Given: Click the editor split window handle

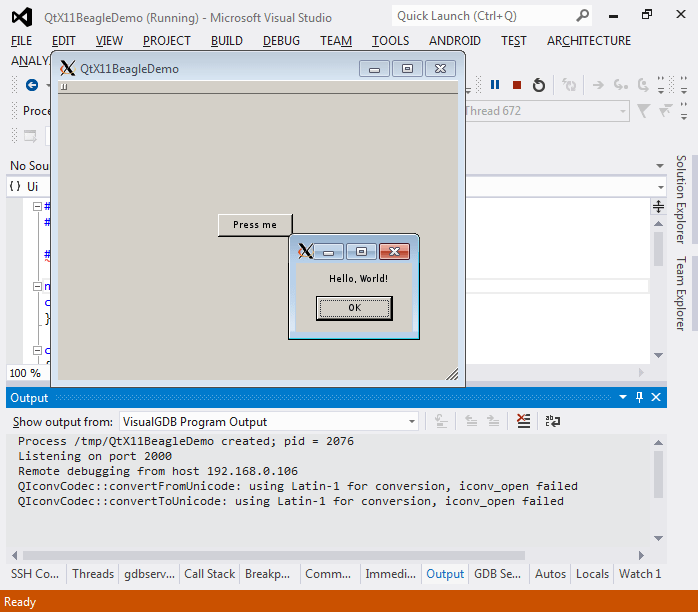Looking at the screenshot, I should point(658,207).
